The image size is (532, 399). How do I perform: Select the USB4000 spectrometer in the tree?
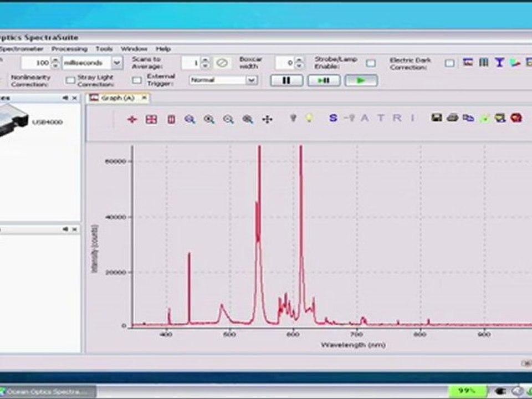[x=47, y=122]
